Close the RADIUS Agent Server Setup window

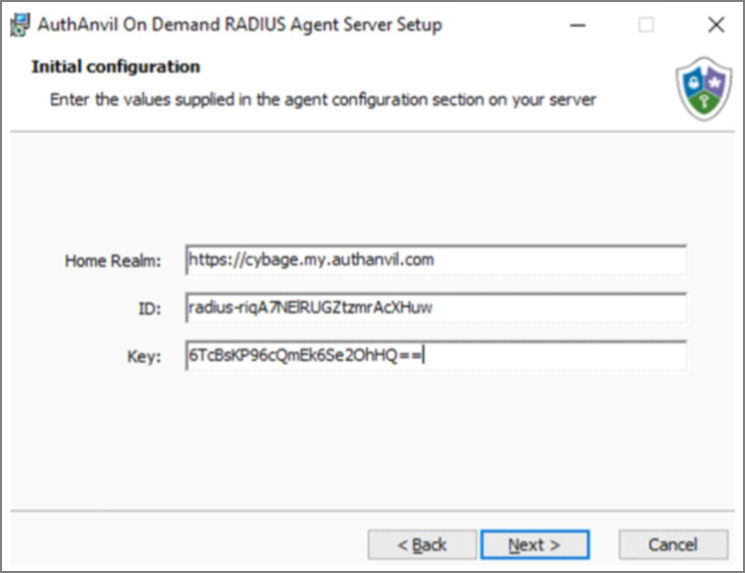point(716,25)
